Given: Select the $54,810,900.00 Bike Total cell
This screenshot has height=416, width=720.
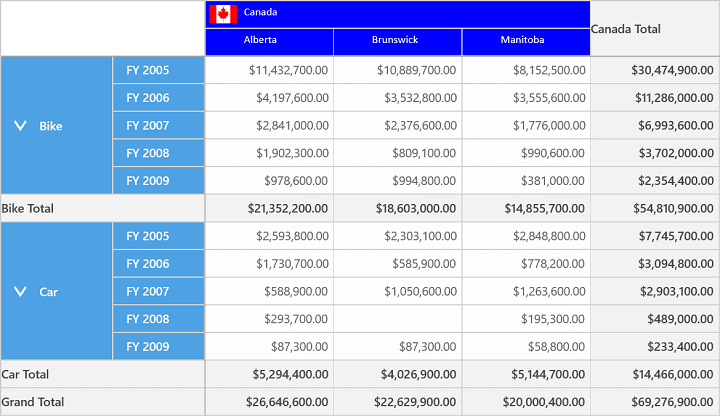Looking at the screenshot, I should point(655,208).
